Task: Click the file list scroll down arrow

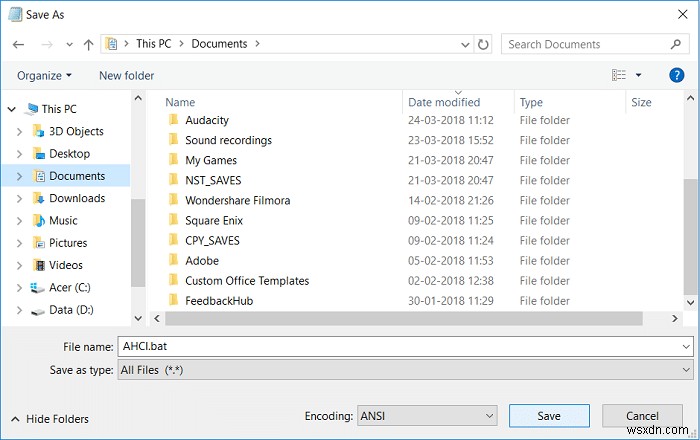Action: pyautogui.click(x=690, y=303)
